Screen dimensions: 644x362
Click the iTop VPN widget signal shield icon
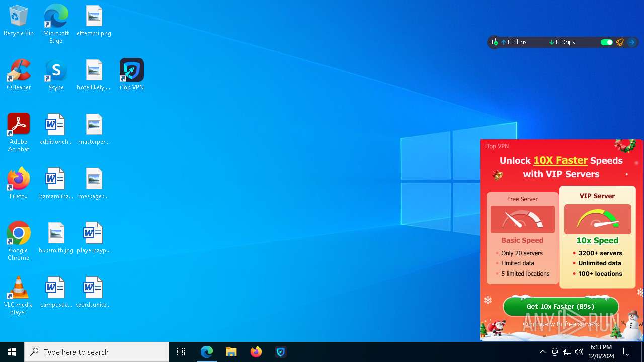pos(494,42)
